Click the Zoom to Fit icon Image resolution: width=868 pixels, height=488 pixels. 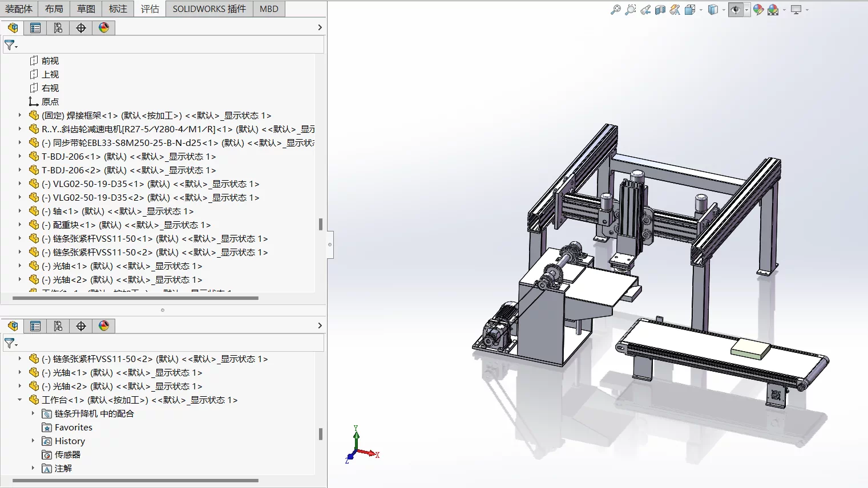point(615,10)
